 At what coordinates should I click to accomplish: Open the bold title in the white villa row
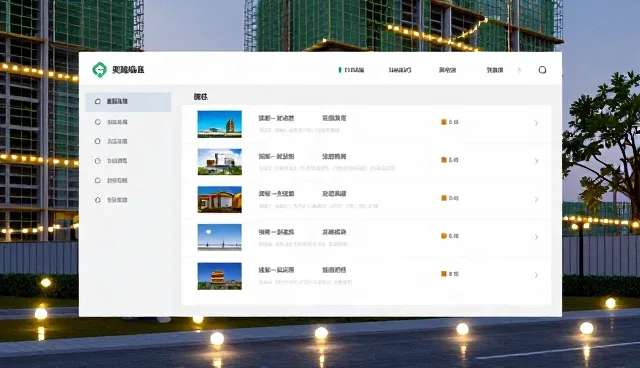click(276, 156)
